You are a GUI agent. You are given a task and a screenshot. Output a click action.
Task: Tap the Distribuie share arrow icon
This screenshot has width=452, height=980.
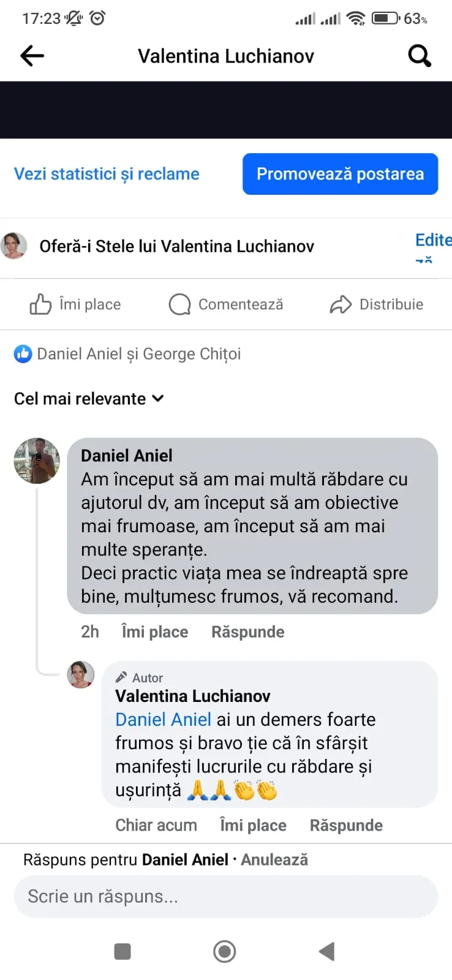click(341, 304)
